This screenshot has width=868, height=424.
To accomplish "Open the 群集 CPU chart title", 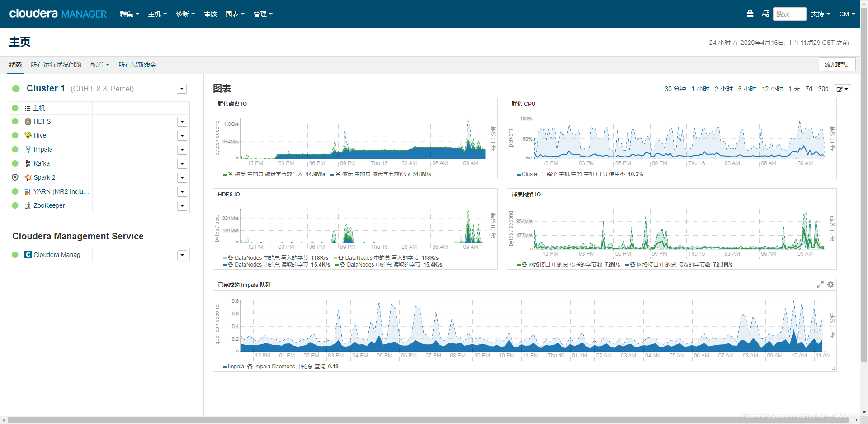I will [524, 104].
